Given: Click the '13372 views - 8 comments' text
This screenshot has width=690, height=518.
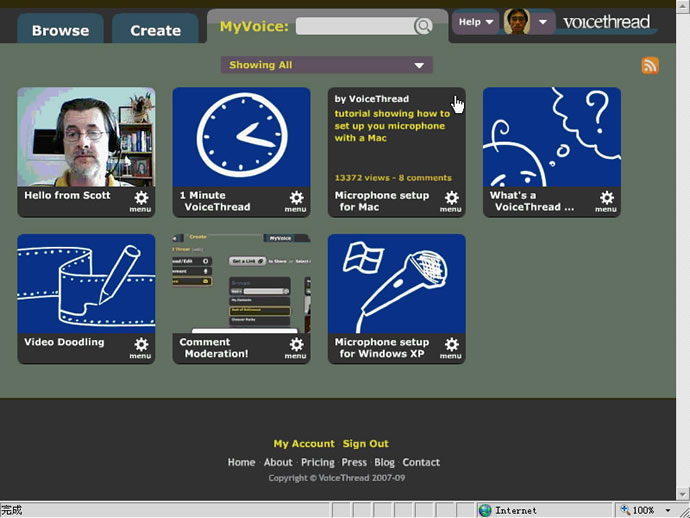Looking at the screenshot, I should [x=393, y=178].
